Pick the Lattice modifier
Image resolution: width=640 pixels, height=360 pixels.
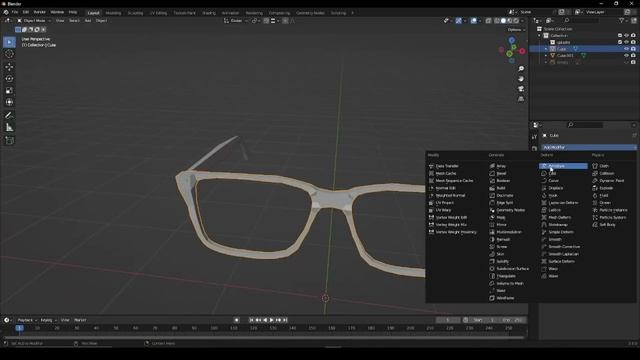point(554,210)
